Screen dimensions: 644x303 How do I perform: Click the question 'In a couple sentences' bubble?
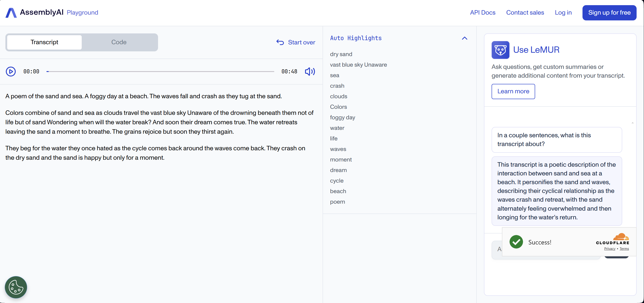click(x=556, y=140)
